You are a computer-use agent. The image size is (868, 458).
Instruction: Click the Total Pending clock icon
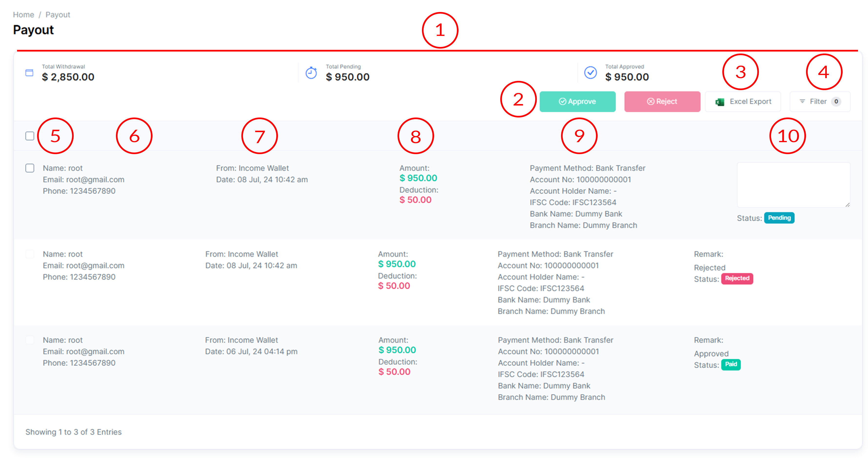click(311, 73)
